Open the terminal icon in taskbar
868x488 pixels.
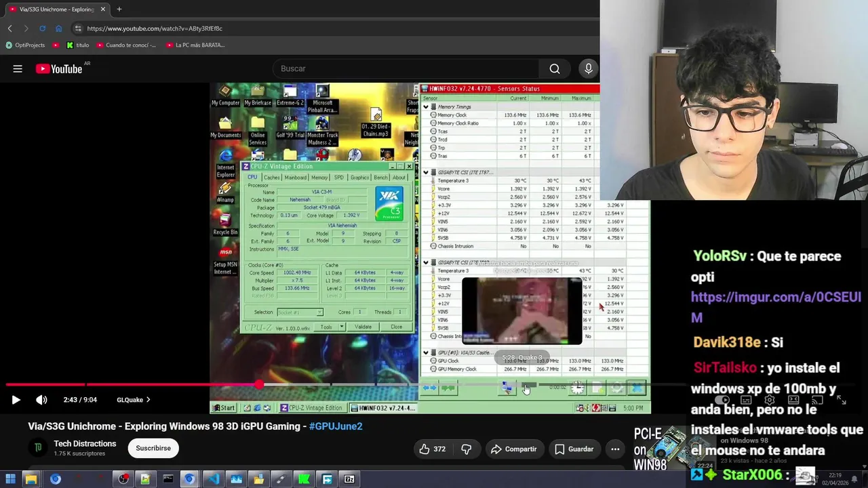click(x=167, y=479)
